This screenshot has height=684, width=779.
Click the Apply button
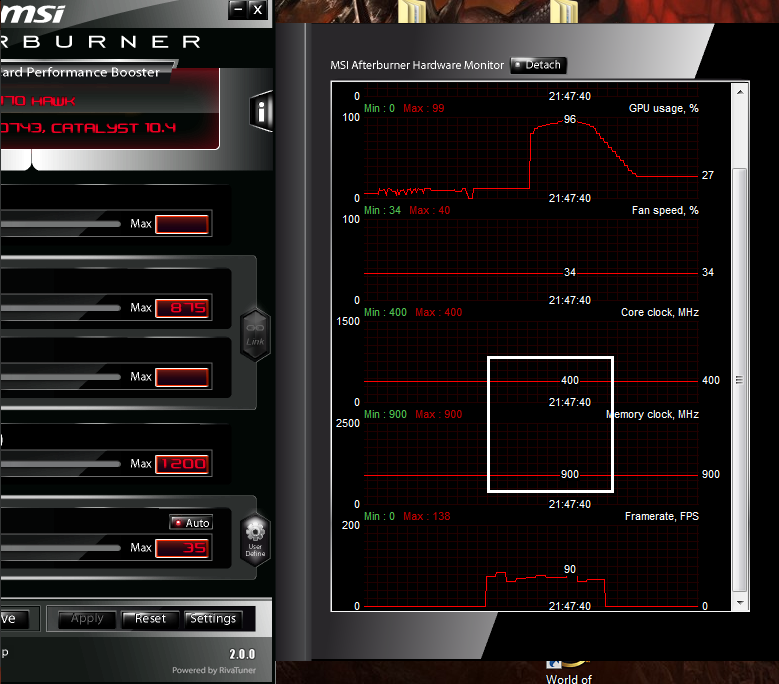(87, 619)
